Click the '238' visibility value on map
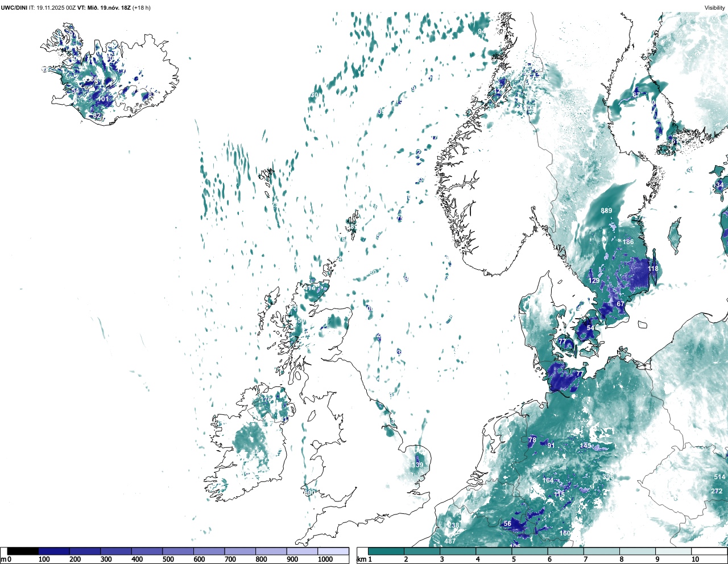 (x=453, y=525)
